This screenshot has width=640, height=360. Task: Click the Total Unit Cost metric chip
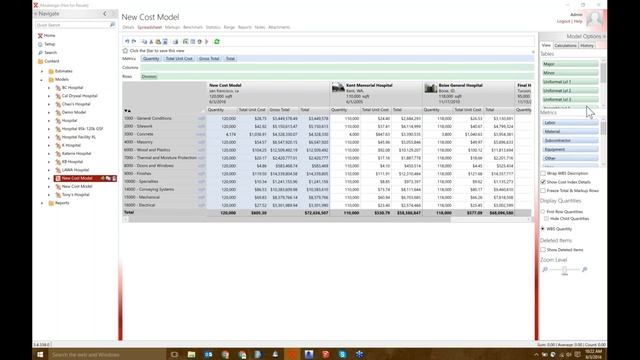click(x=179, y=59)
